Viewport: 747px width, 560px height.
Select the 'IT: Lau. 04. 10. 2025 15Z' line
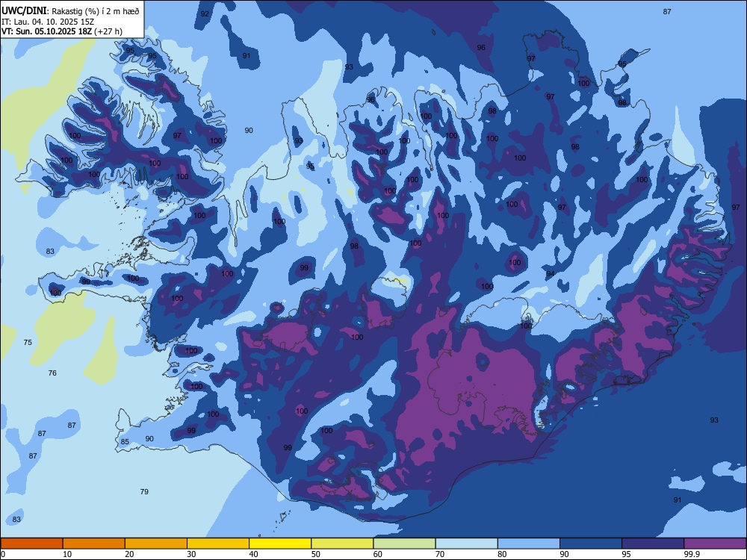click(x=48, y=22)
